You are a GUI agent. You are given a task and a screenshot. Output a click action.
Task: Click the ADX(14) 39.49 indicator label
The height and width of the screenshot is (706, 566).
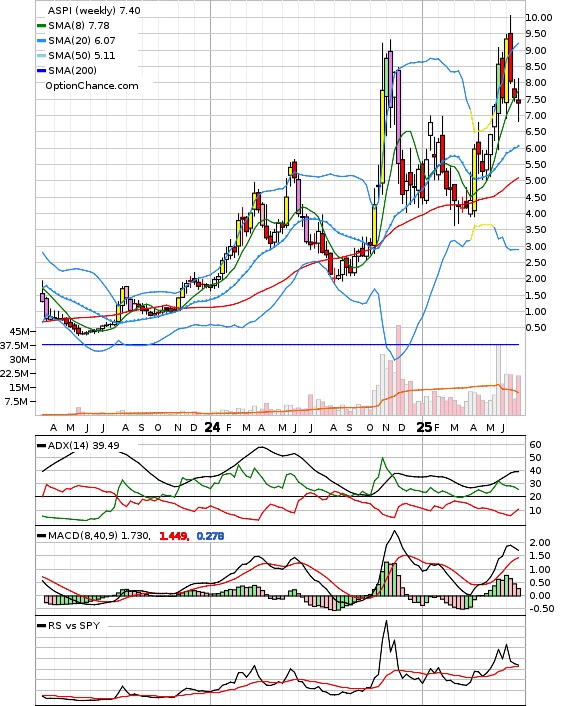point(84,446)
